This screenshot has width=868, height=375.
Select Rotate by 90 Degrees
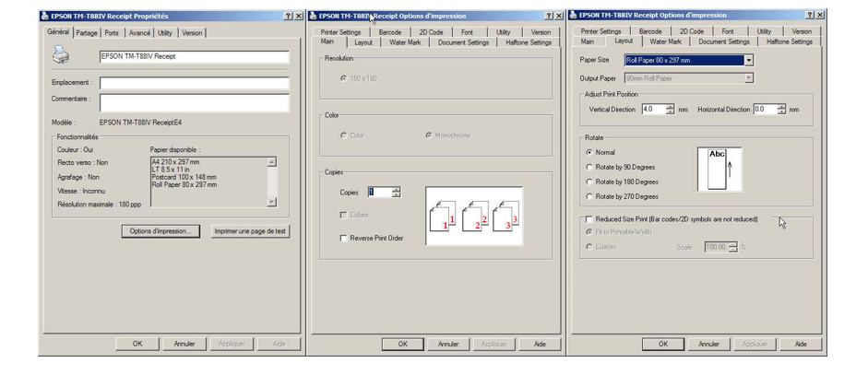589,167
